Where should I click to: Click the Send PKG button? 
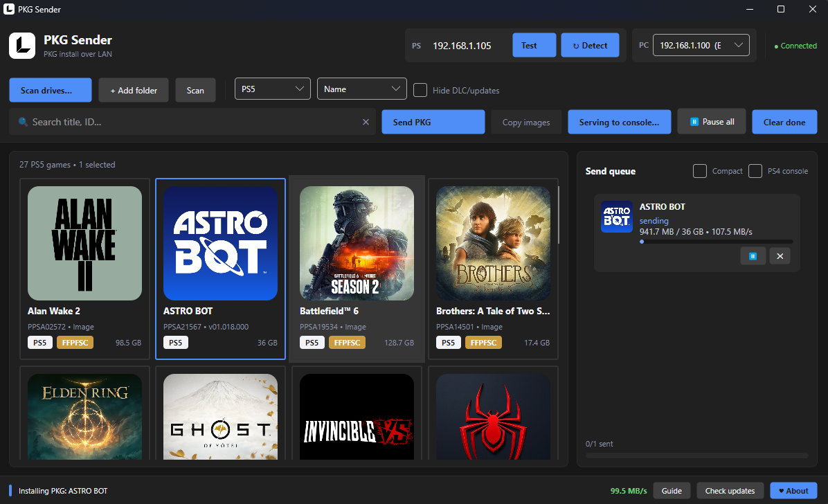pos(433,122)
